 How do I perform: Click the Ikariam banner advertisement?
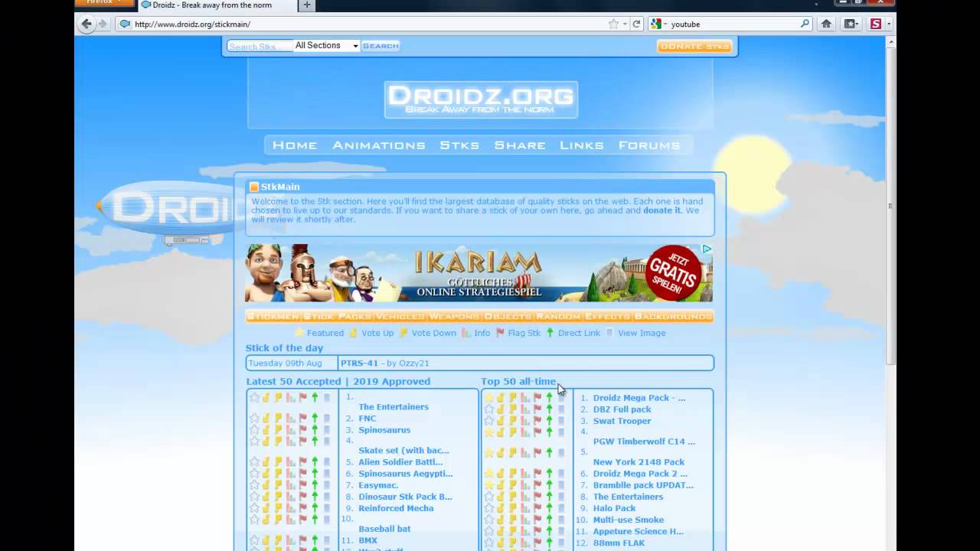point(479,273)
